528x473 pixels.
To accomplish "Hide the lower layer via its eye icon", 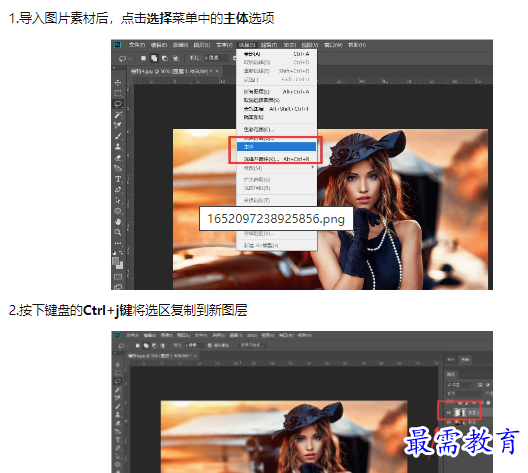I will tap(449, 423).
